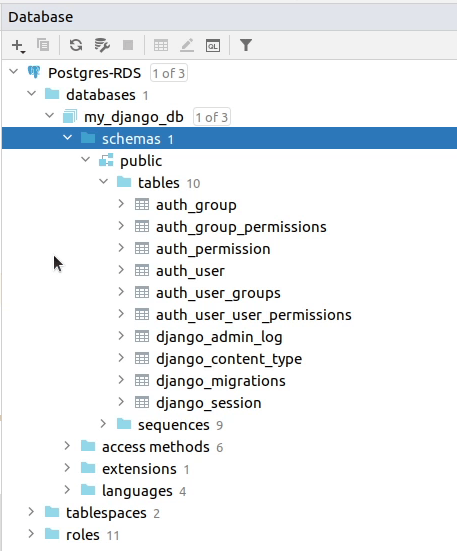Expand the auth_group_permissions table chevron
This screenshot has height=551, width=457.
coord(121,226)
